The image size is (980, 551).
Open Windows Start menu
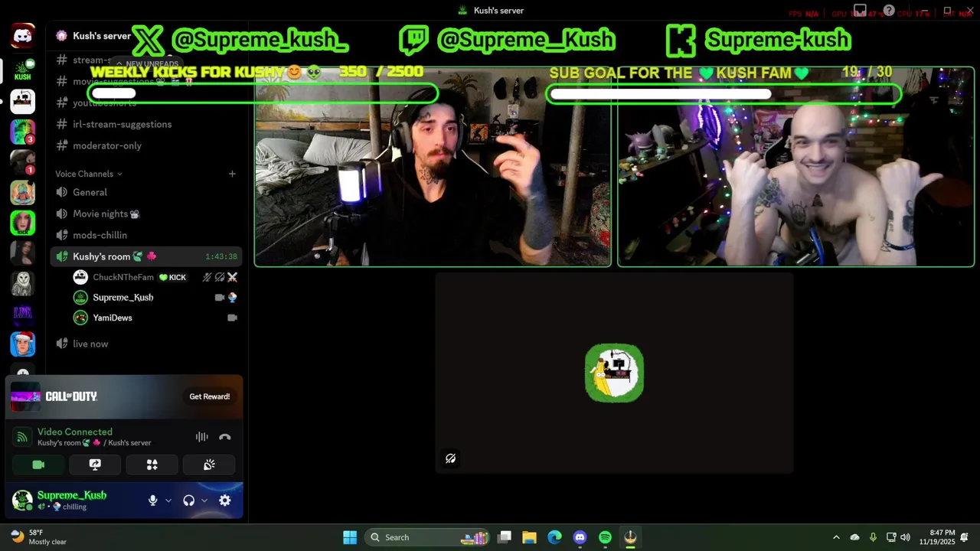point(350,537)
